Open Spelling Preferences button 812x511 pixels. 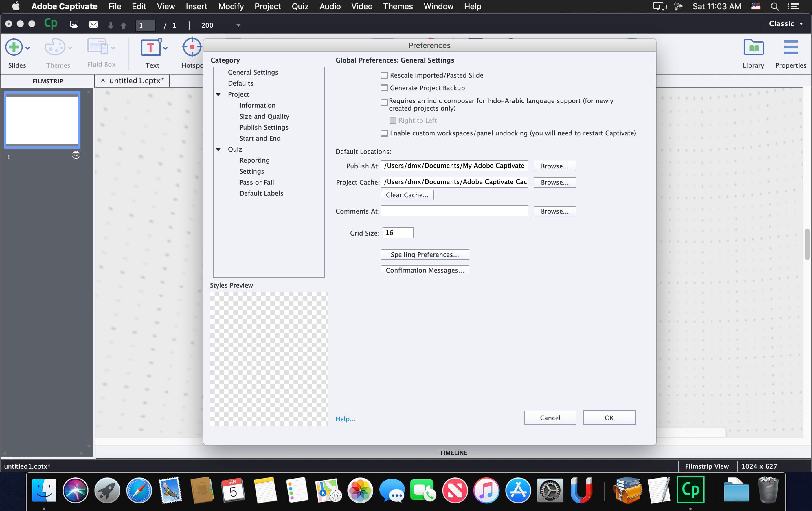425,255
